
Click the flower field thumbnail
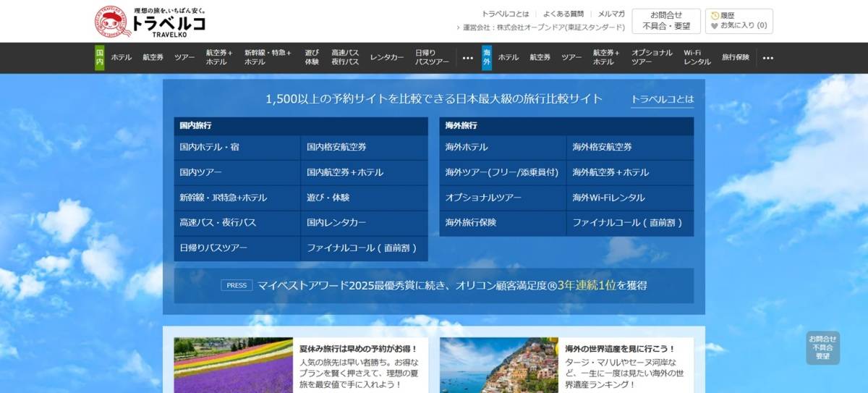pyautogui.click(x=234, y=365)
